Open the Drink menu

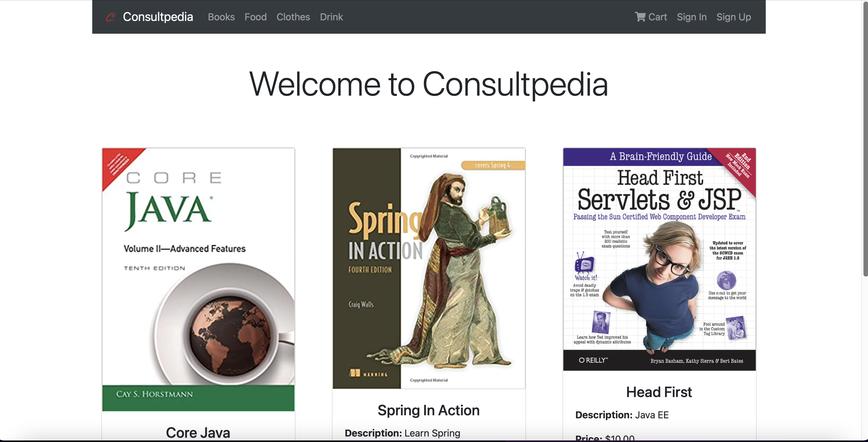(331, 17)
